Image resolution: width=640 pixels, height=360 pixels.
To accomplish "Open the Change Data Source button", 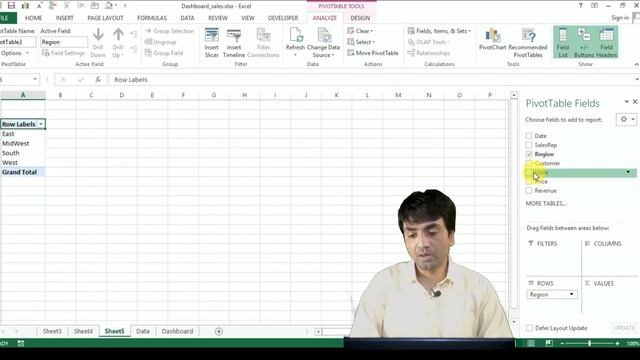I will [x=324, y=42].
